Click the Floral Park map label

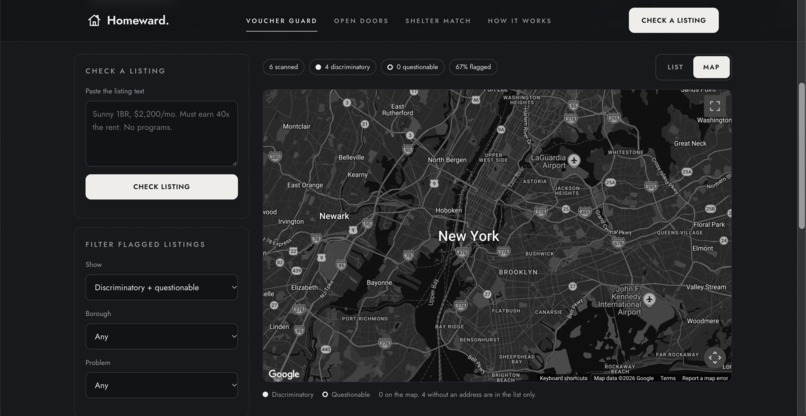[709, 225]
